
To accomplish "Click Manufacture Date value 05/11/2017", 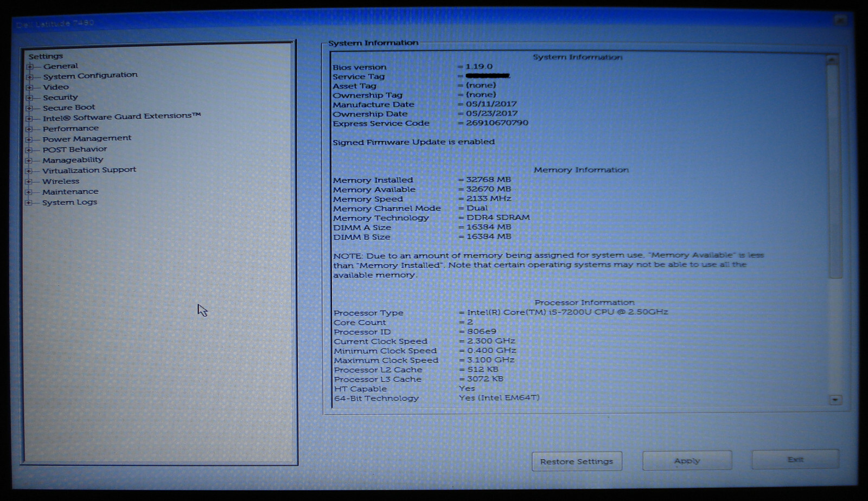I will pyautogui.click(x=492, y=104).
